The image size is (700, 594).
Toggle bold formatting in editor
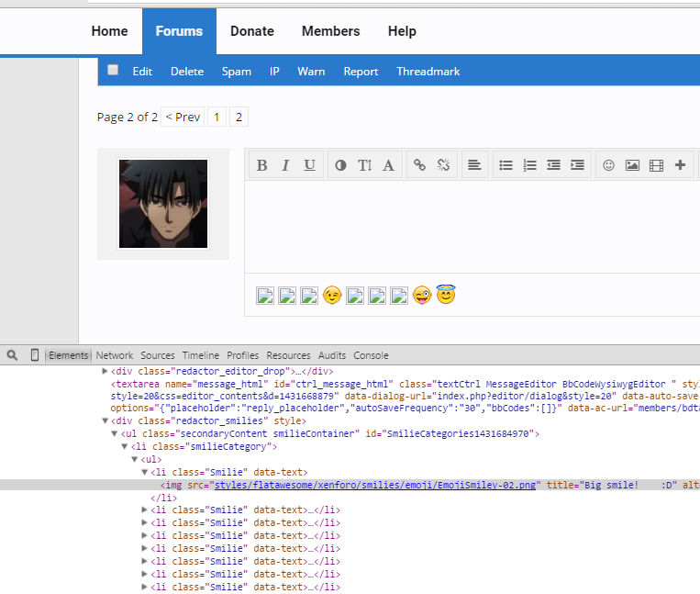tap(261, 165)
